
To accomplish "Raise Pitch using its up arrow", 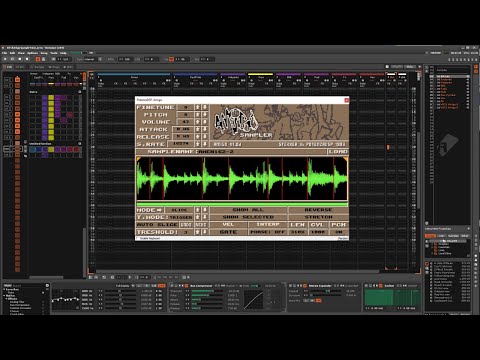I will click(197, 114).
